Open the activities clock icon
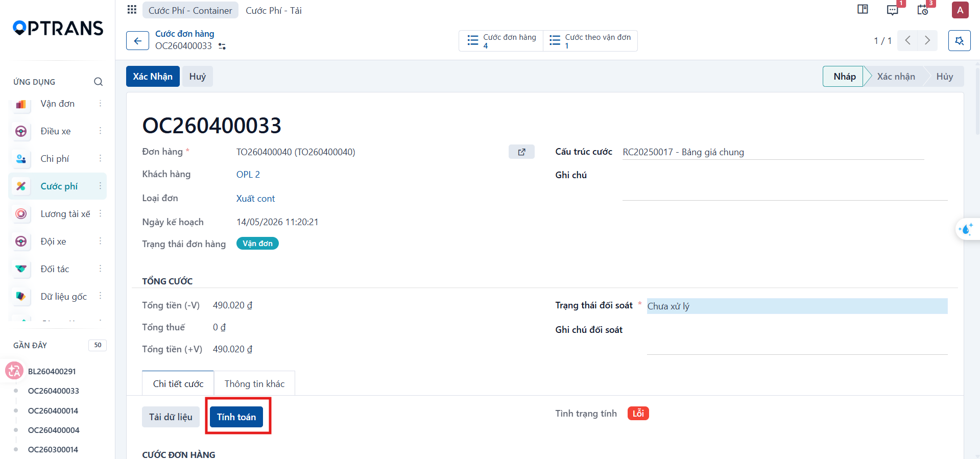 coord(922,10)
